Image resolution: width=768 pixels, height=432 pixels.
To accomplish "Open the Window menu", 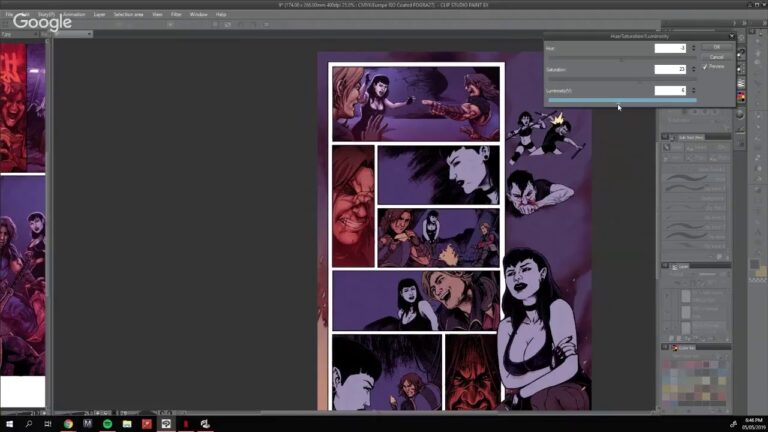I will [198, 15].
